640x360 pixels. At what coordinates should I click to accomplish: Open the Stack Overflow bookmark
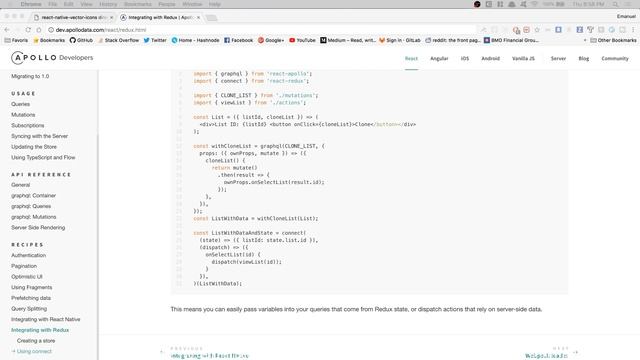coord(118,40)
